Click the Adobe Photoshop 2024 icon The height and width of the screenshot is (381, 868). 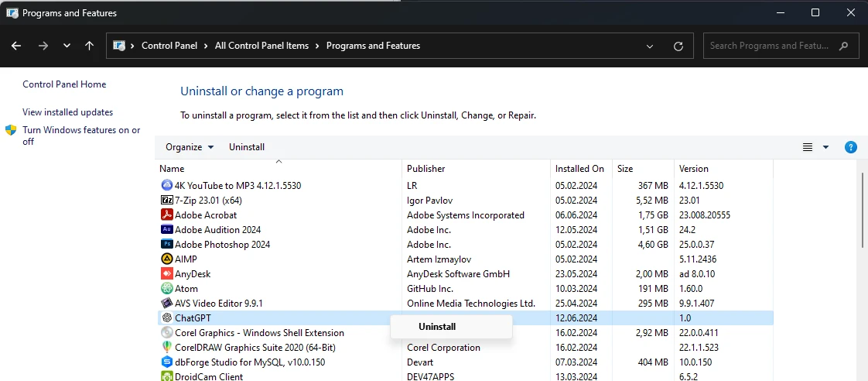[166, 245]
